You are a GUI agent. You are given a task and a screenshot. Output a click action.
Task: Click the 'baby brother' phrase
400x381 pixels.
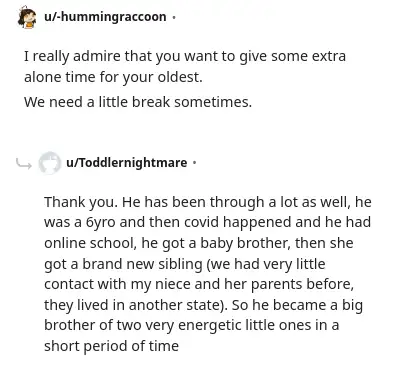(x=245, y=243)
